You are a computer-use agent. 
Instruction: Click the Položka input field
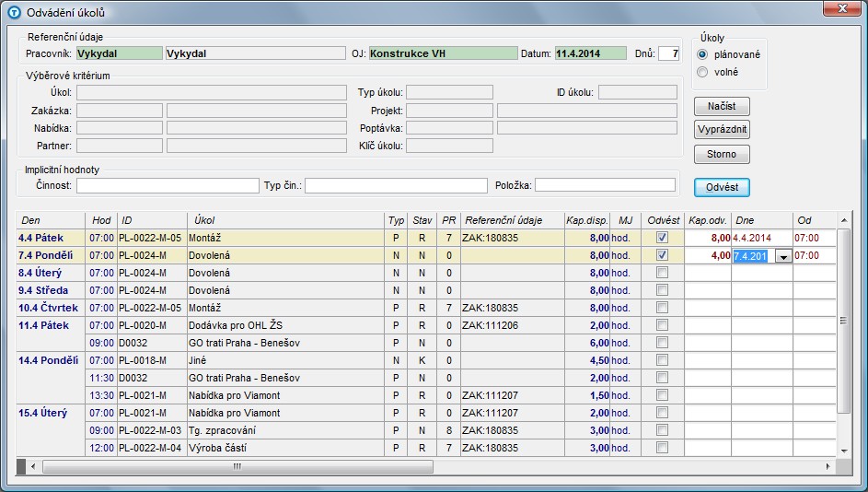pos(605,185)
